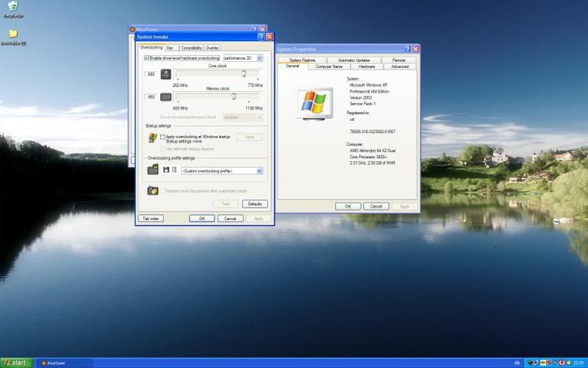Click the help button in System tweaks title bar
The width and height of the screenshot is (588, 368).
tap(261, 37)
